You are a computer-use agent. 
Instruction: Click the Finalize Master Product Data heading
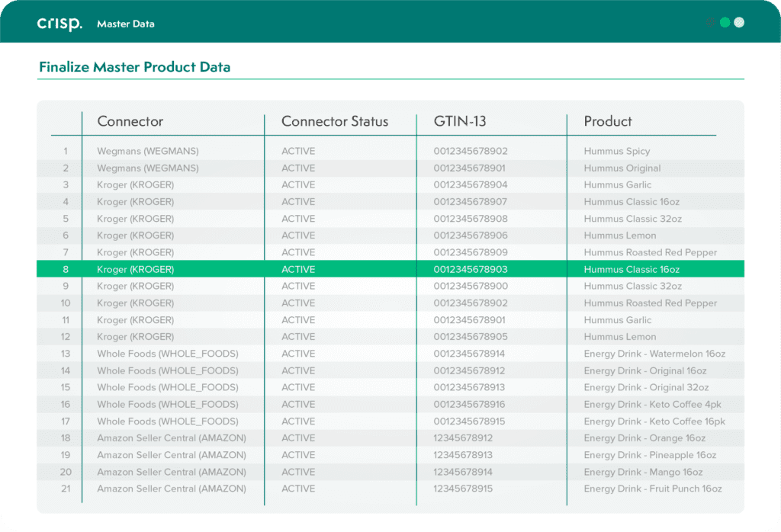[x=134, y=66]
